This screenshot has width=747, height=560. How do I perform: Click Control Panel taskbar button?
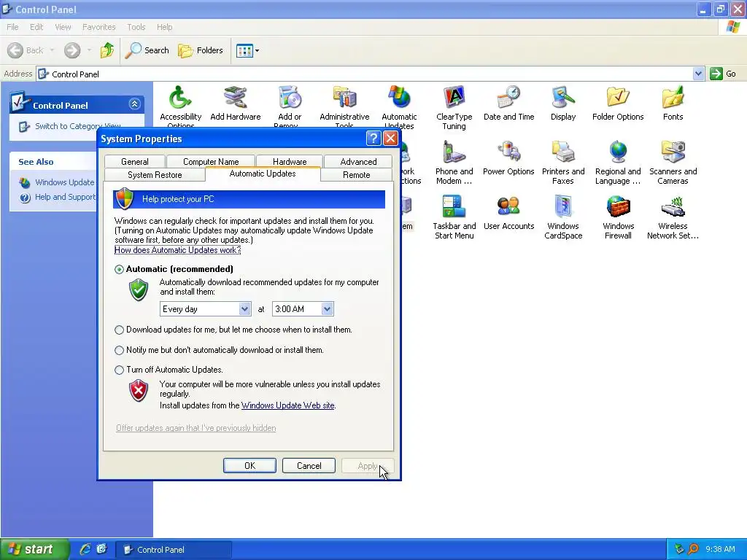tap(174, 550)
